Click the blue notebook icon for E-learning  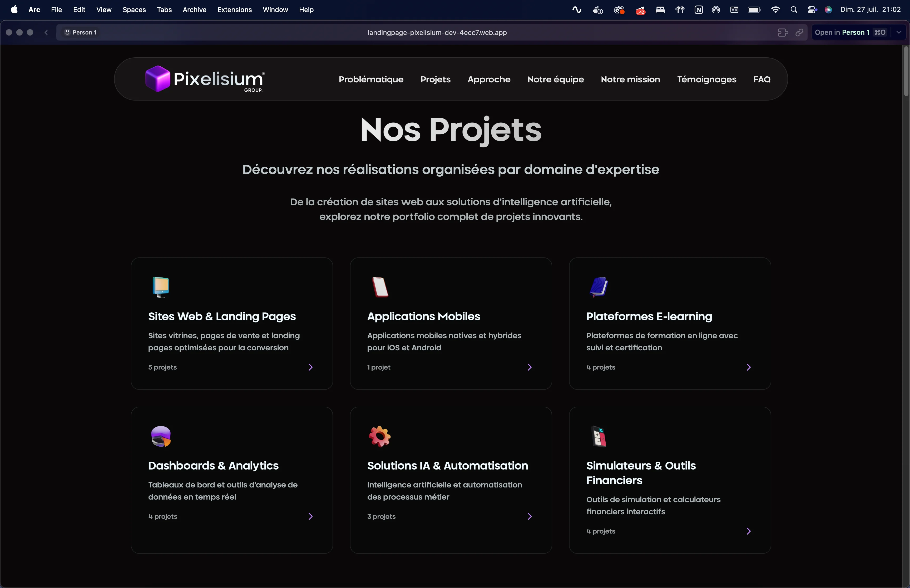(x=599, y=287)
